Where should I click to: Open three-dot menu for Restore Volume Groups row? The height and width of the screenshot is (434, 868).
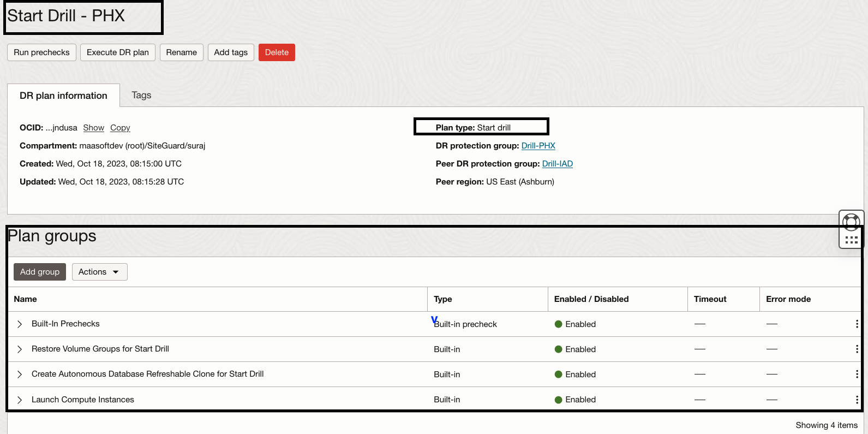pyautogui.click(x=857, y=349)
